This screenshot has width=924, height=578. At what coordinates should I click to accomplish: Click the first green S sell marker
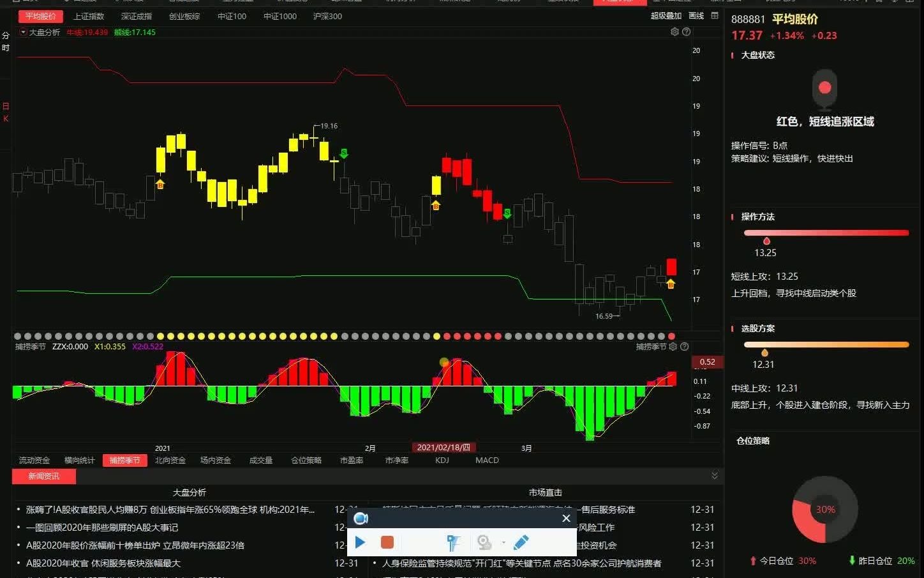click(344, 153)
